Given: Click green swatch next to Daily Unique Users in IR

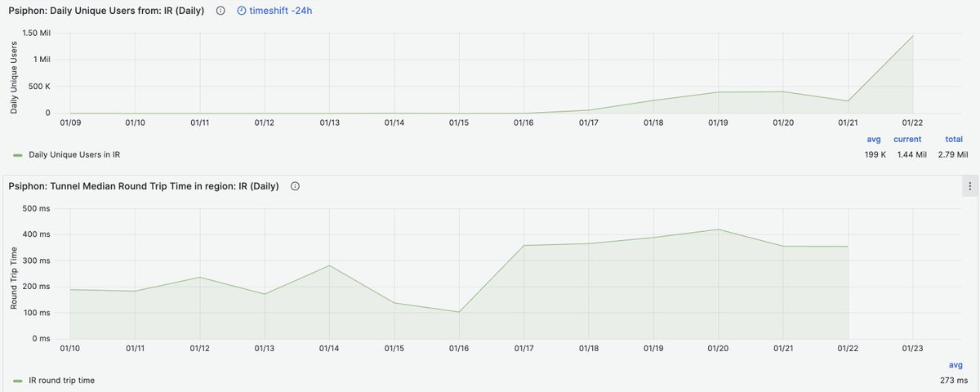Looking at the screenshot, I should click(18, 154).
